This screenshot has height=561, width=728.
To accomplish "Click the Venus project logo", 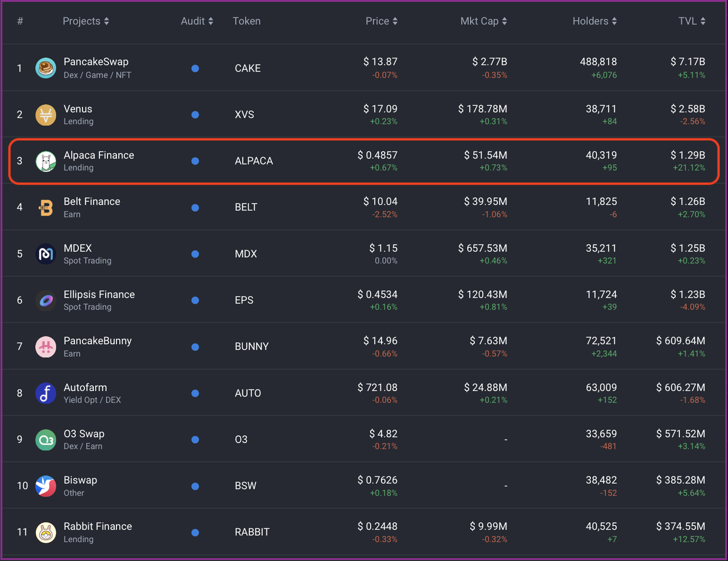I will pyautogui.click(x=45, y=115).
